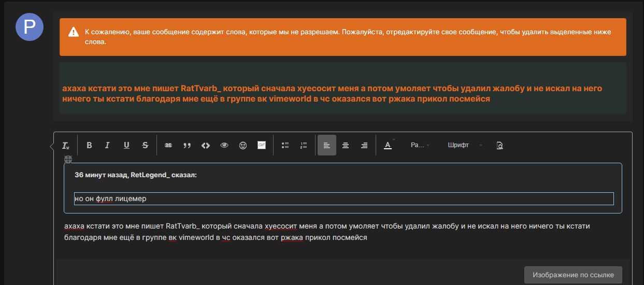Insert a code snippet
This screenshot has height=285, width=644.
click(206, 145)
